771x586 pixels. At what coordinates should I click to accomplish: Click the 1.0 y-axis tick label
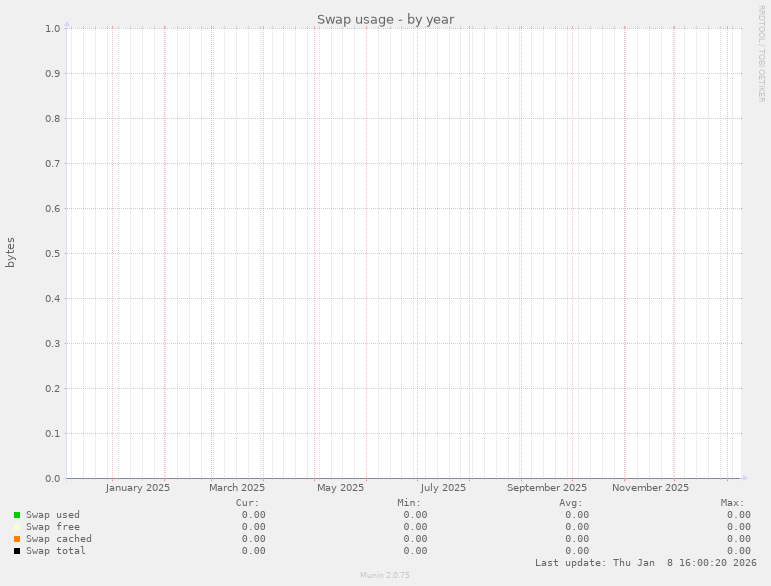53,29
